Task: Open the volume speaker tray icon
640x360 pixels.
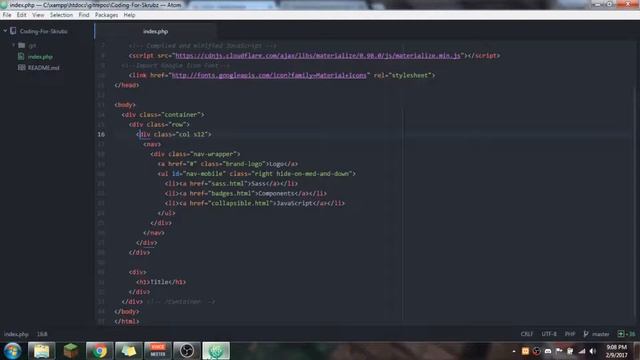Action: coord(593,351)
